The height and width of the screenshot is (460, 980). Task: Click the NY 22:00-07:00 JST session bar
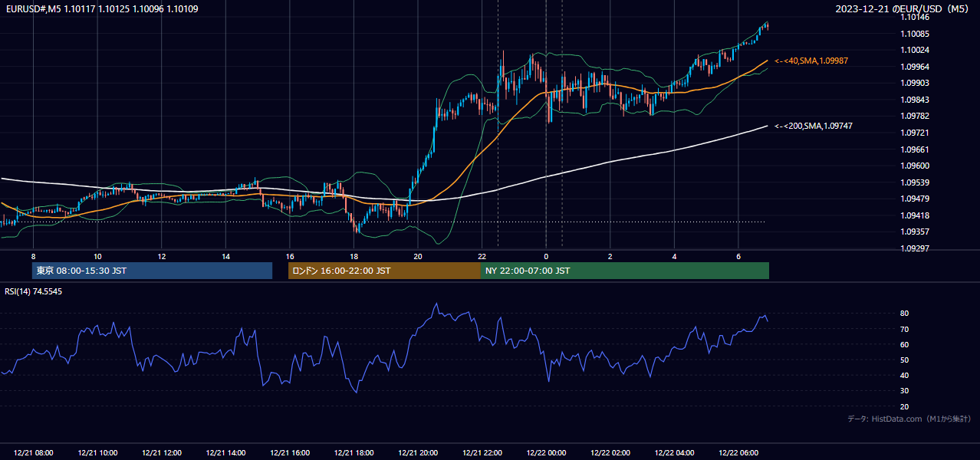point(625,271)
